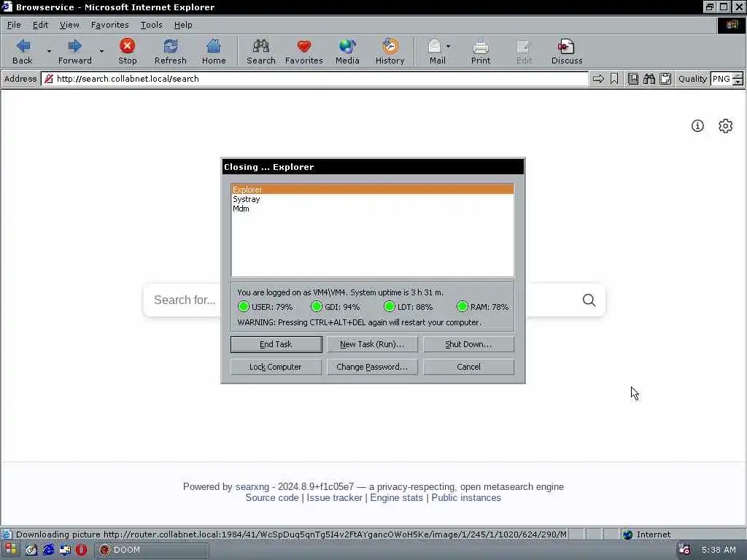
Task: Launch the Internet Explorer quick launch icon
Action: tap(48, 550)
